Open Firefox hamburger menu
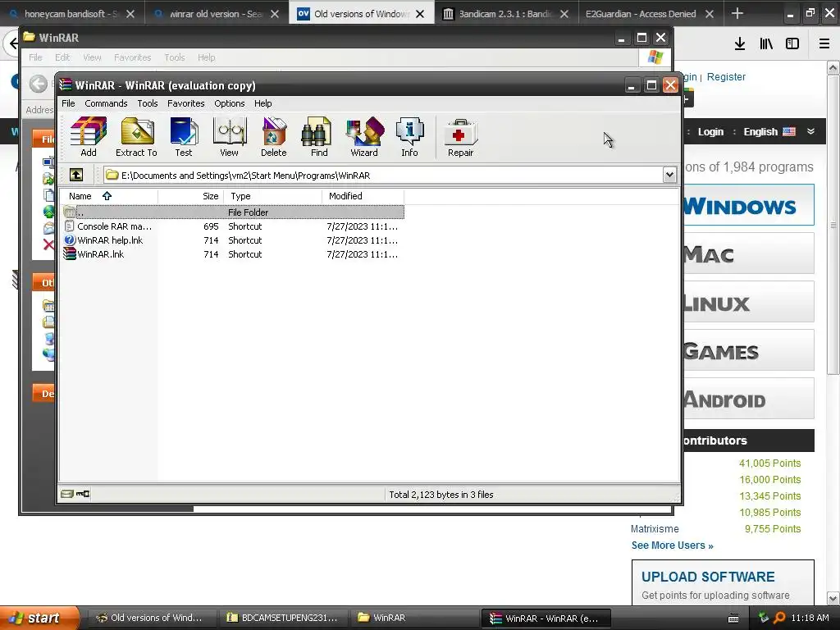840x630 pixels. [x=824, y=43]
